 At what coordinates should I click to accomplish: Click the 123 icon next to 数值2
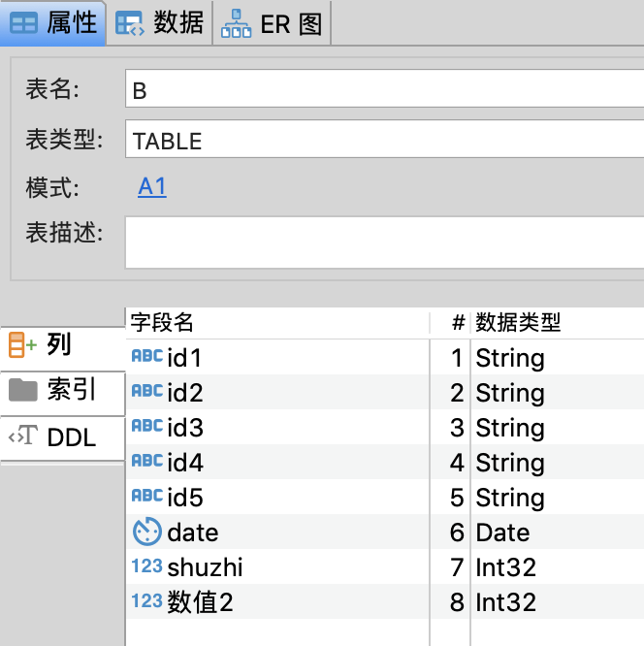coord(146,601)
